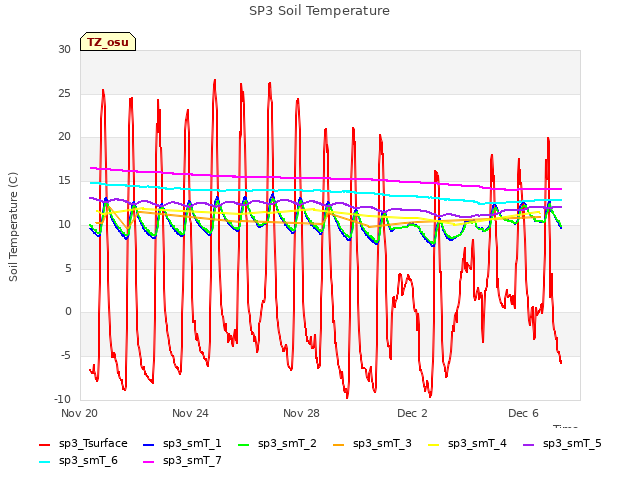640x480 pixels.
Task: Click the green sp3_smT_2 legend swatch
Action: tap(244, 444)
